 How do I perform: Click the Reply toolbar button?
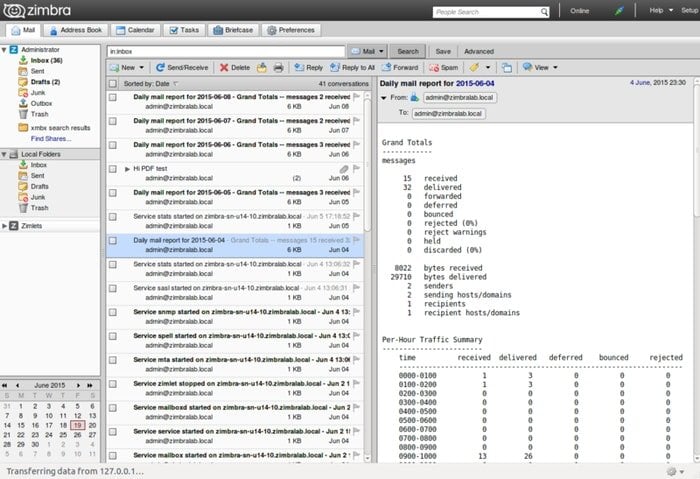point(308,67)
